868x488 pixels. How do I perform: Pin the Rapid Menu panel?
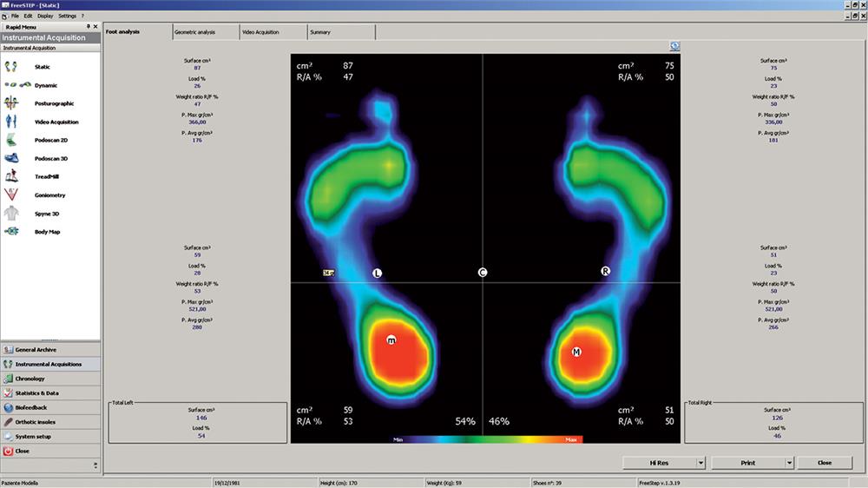click(x=88, y=26)
